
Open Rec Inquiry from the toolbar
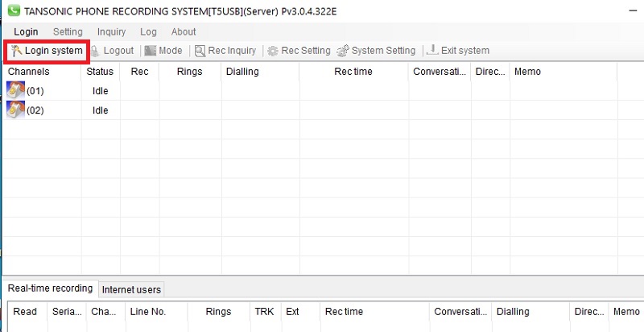pos(200,51)
